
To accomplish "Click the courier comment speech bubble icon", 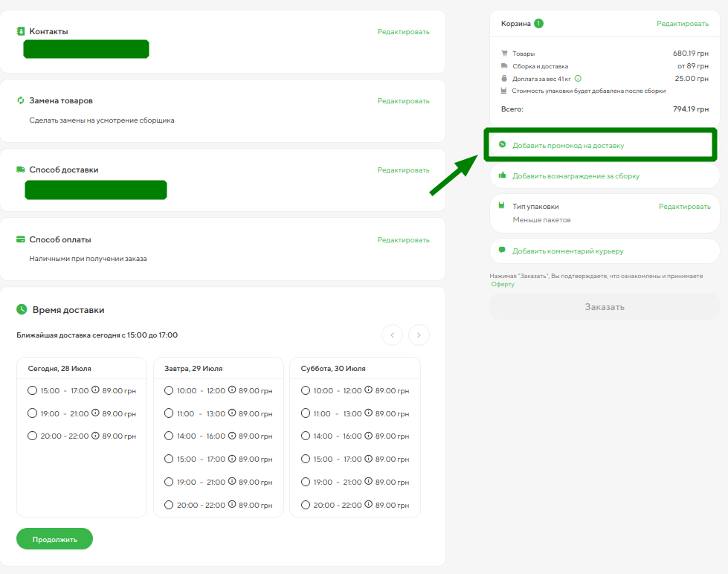I will (503, 251).
